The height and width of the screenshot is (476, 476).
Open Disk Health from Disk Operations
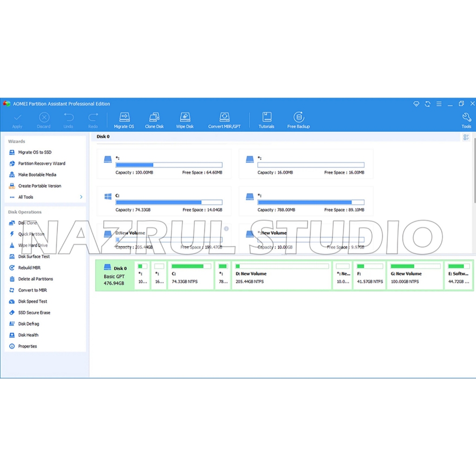point(28,335)
